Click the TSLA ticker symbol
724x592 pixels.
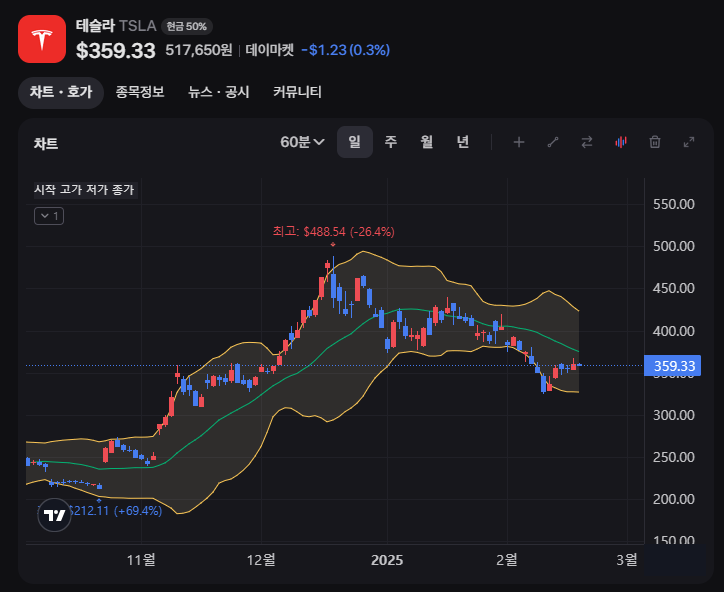(x=138, y=26)
